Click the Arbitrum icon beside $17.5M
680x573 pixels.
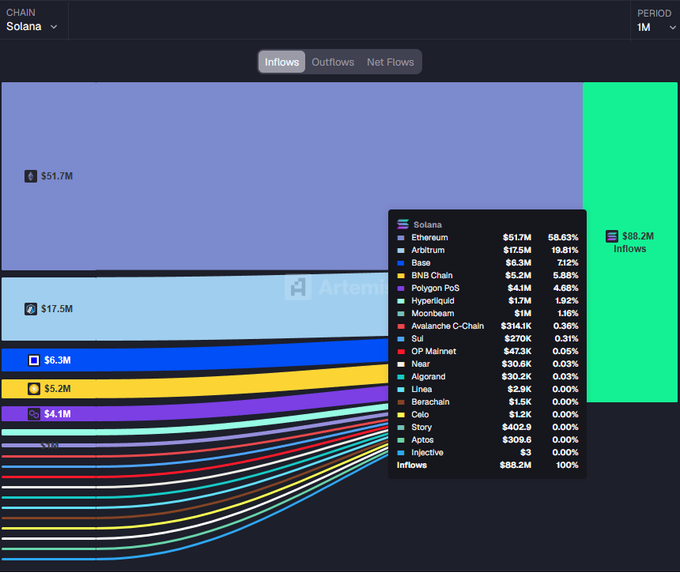pyautogui.click(x=30, y=309)
